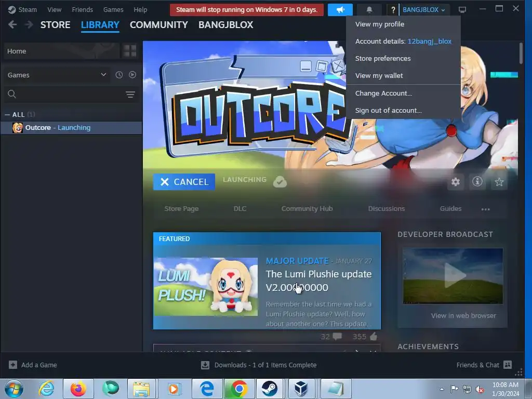Open Windows Start menu
This screenshot has height=399, width=532.
(14, 389)
